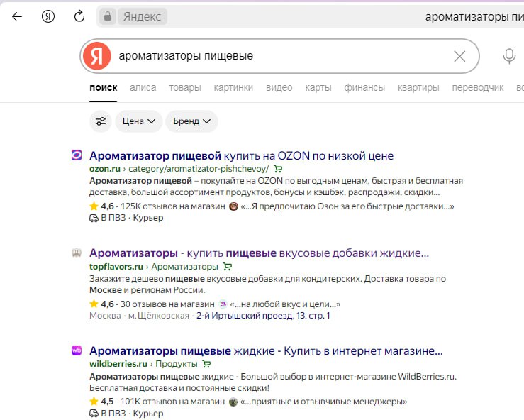Expand the Цена filter dropdown
The width and height of the screenshot is (524, 420).
[138, 121]
